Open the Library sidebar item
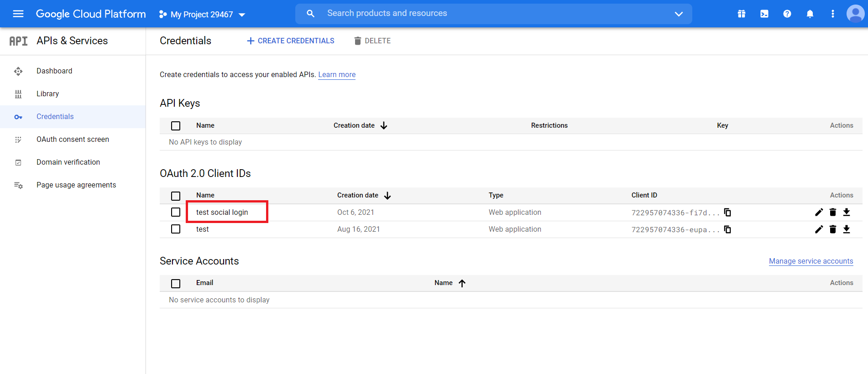 47,93
